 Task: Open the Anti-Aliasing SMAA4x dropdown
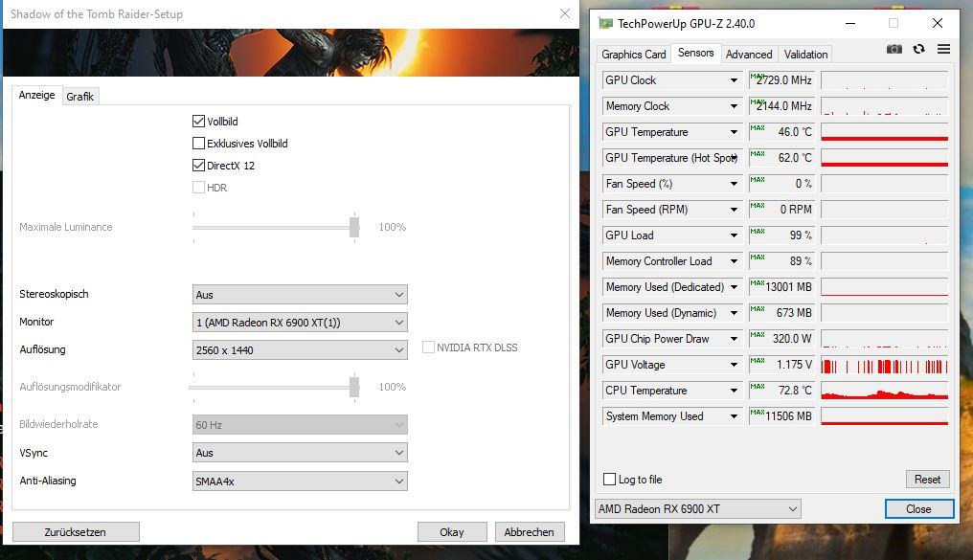point(300,482)
